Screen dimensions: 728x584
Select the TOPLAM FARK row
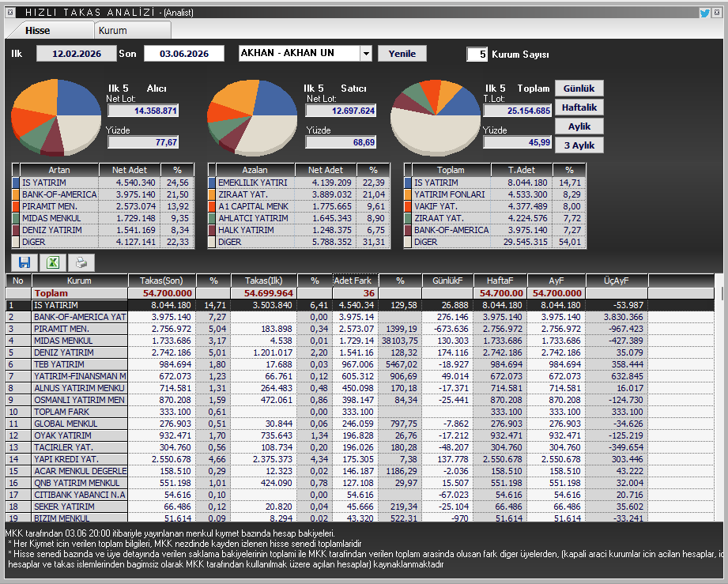360,413
